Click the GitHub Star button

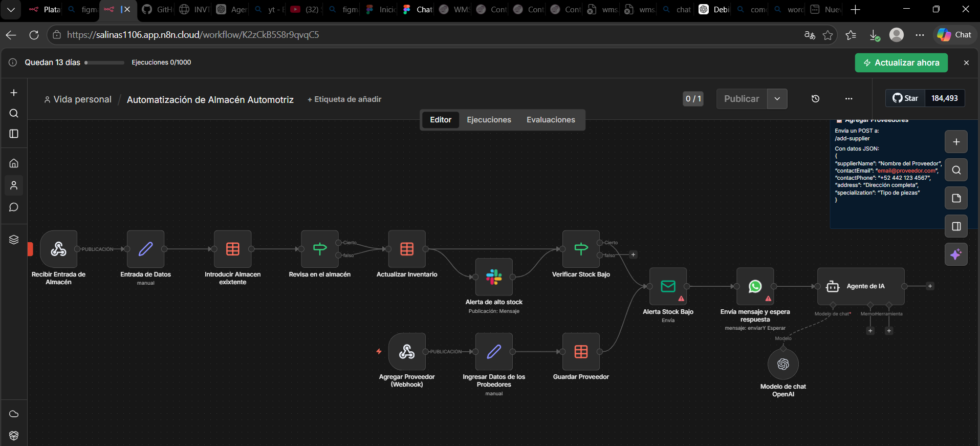(905, 98)
